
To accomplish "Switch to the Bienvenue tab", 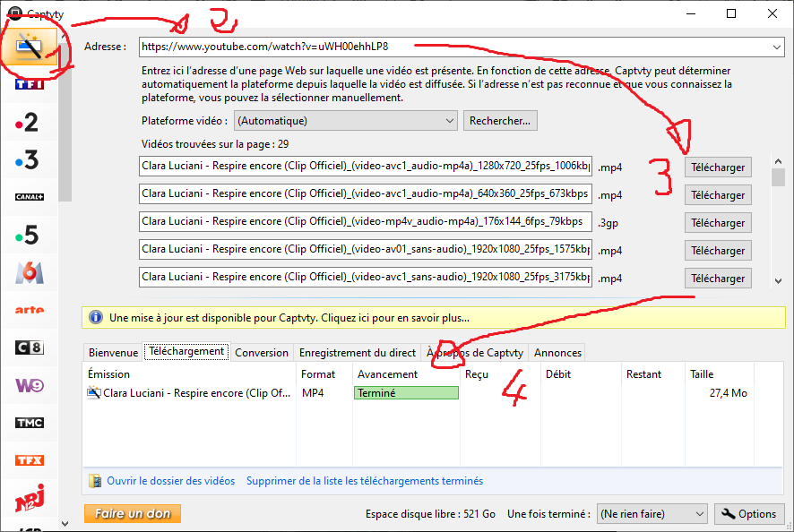I will [x=113, y=352].
